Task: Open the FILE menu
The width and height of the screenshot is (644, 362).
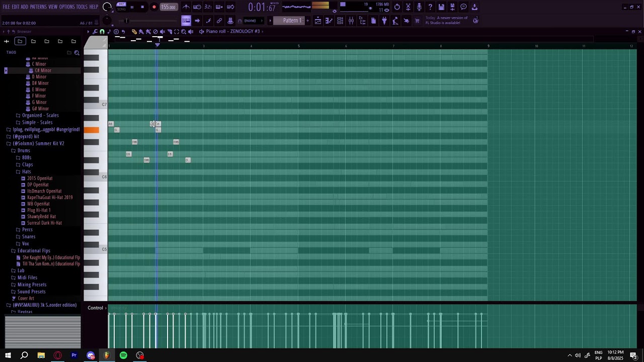Action: tap(7, 7)
